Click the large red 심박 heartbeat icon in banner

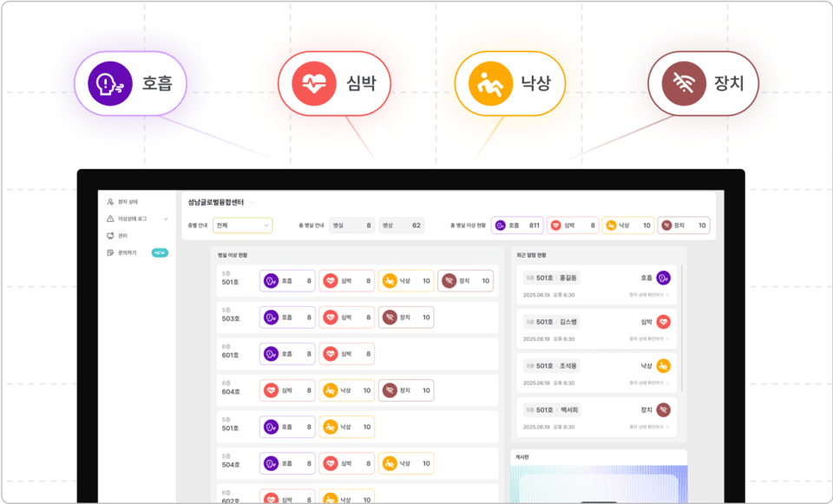point(314,83)
